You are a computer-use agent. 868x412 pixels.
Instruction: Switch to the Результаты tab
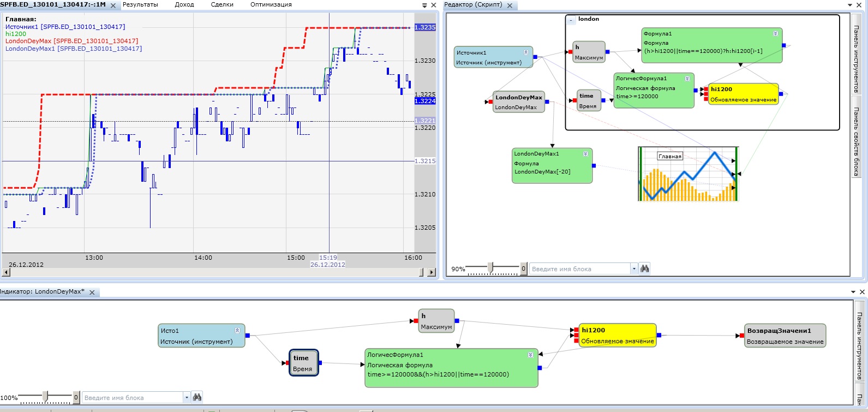[x=140, y=4]
